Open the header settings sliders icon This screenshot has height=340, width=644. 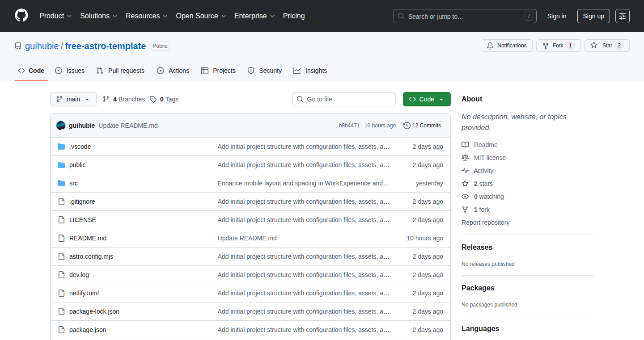point(623,16)
